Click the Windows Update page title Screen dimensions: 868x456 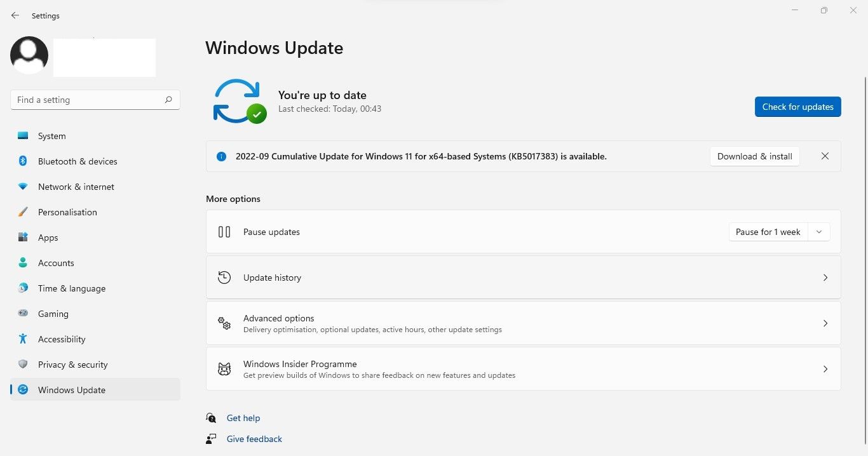pos(275,48)
